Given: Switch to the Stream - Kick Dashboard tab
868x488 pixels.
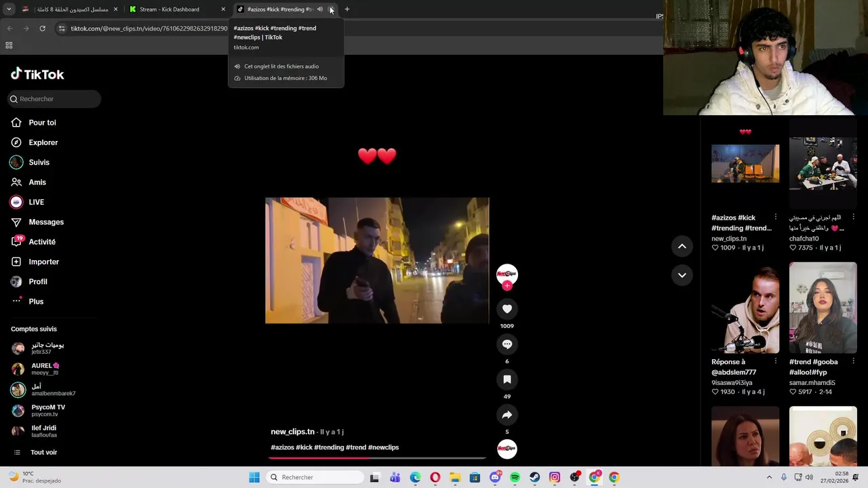Looking at the screenshot, I should click(x=176, y=9).
